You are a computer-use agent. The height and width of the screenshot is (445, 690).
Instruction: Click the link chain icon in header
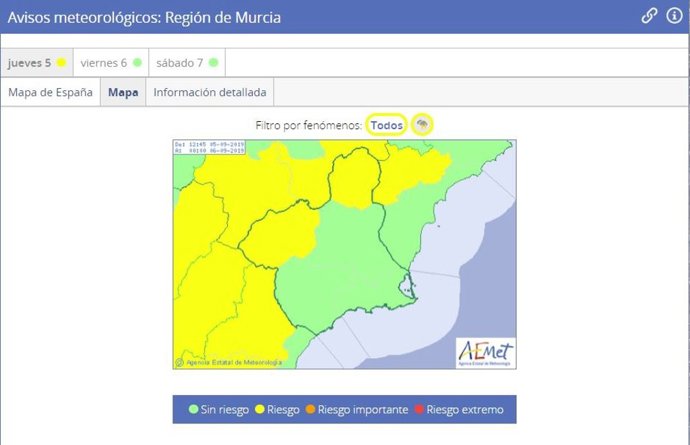[x=649, y=16]
